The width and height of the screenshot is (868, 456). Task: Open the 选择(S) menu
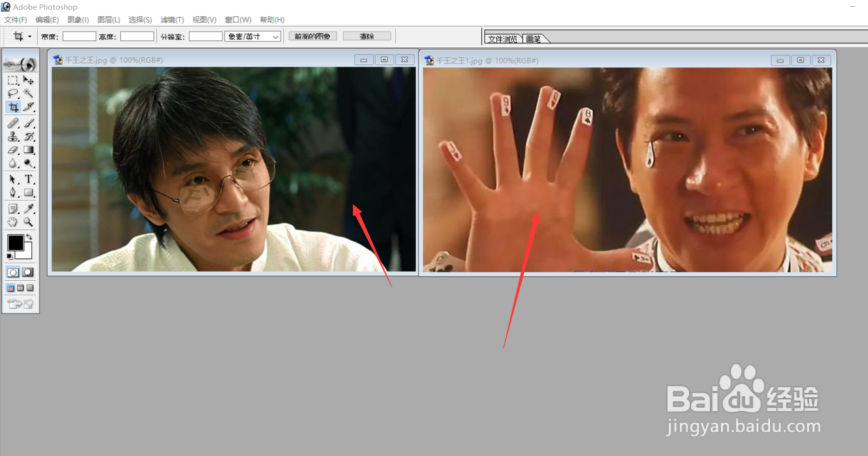pyautogui.click(x=140, y=20)
